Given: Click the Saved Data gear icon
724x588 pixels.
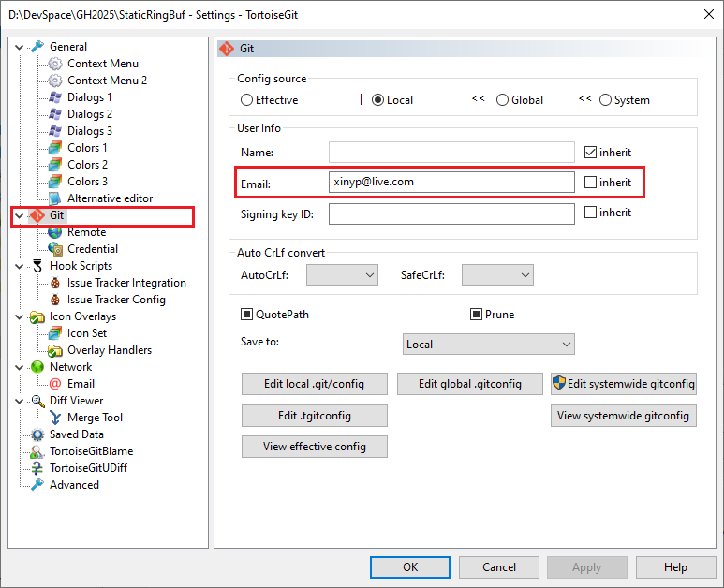Looking at the screenshot, I should 37,434.
